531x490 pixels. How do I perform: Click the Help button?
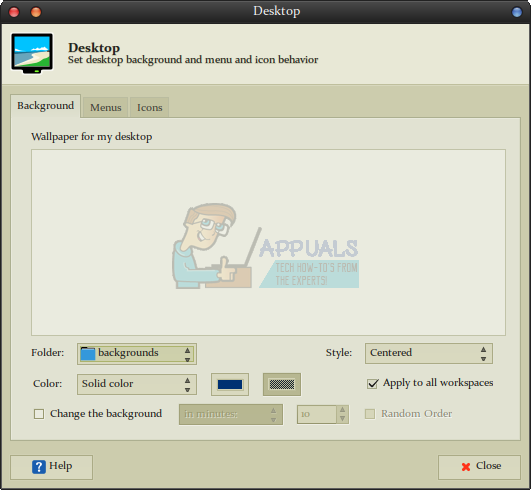point(51,467)
